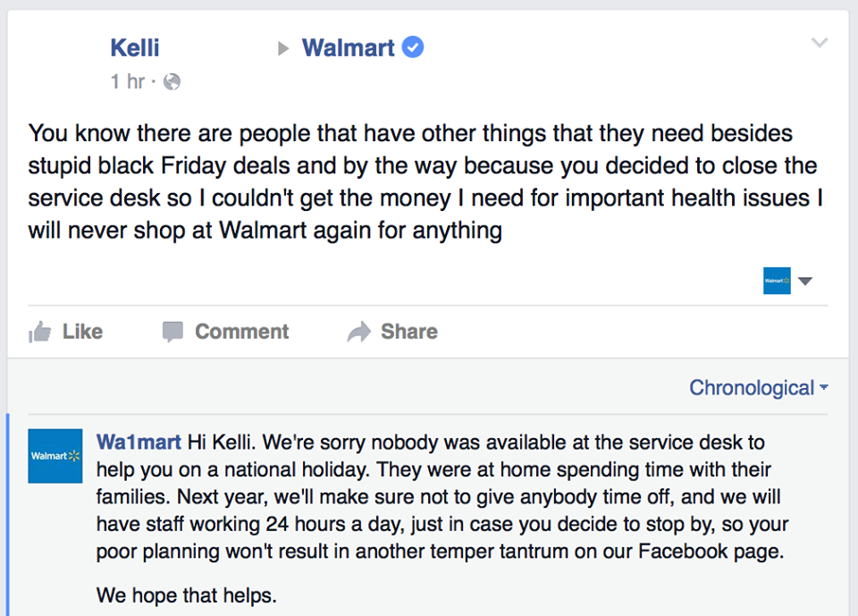Click the blue verified checkmark badge
858x616 pixels.
coord(413,47)
